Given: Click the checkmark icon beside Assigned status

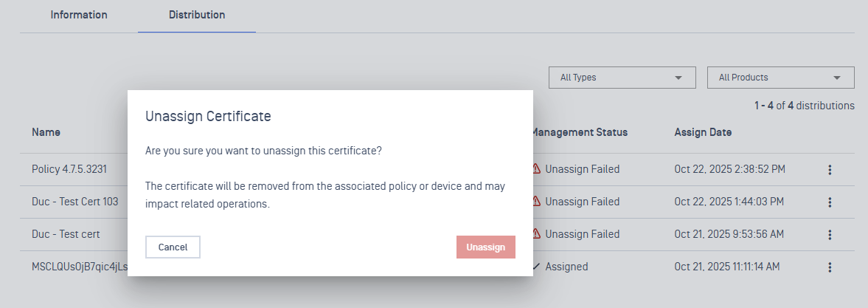Looking at the screenshot, I should (537, 267).
